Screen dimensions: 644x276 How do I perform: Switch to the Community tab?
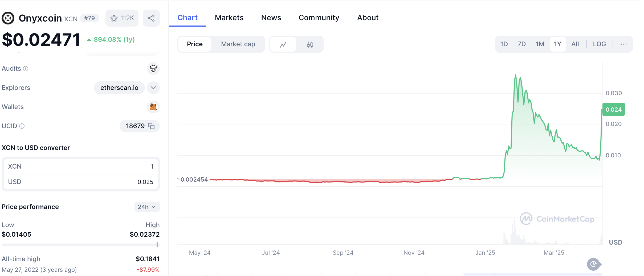pos(319,18)
